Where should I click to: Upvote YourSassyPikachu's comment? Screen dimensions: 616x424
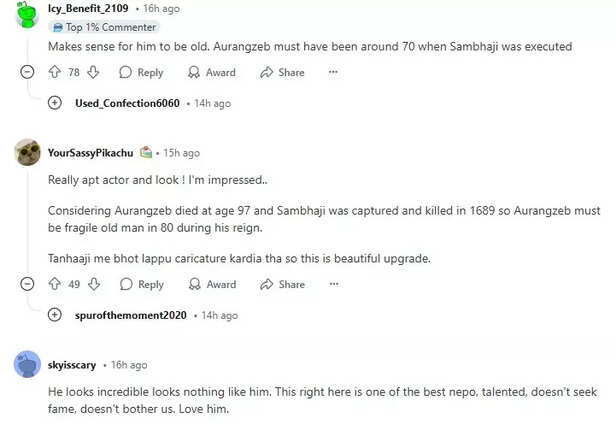coord(54,284)
